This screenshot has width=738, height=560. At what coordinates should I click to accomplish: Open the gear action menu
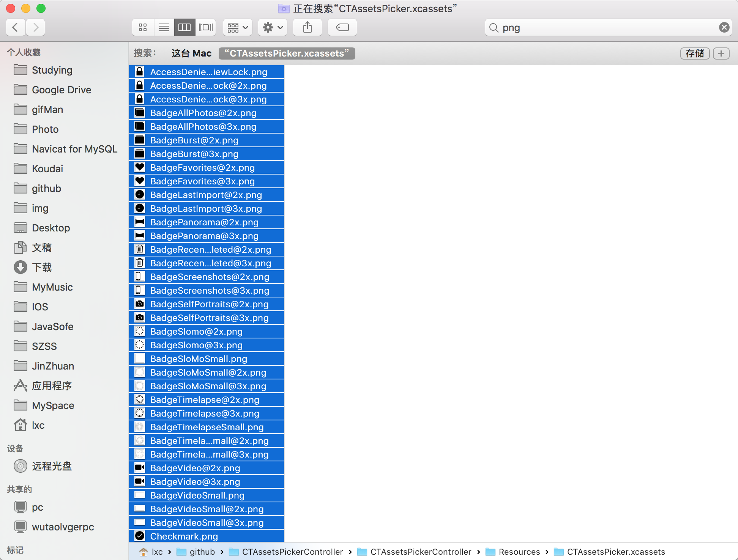[272, 27]
